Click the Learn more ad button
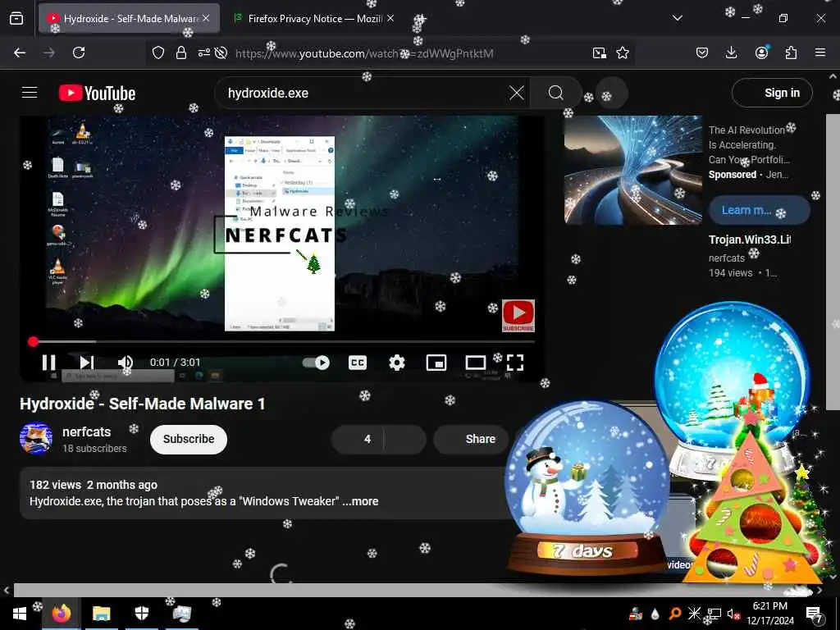840x630 pixels. (x=759, y=211)
